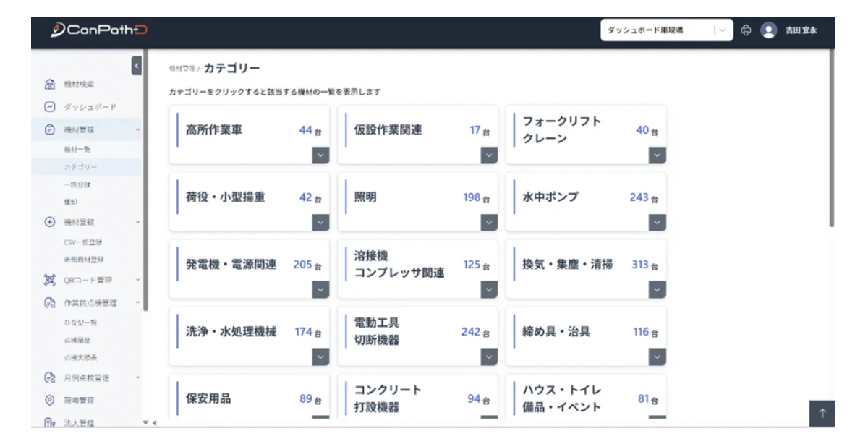The height and width of the screenshot is (444, 868).
Task: Open the 照明 category card
Action: [x=409, y=197]
